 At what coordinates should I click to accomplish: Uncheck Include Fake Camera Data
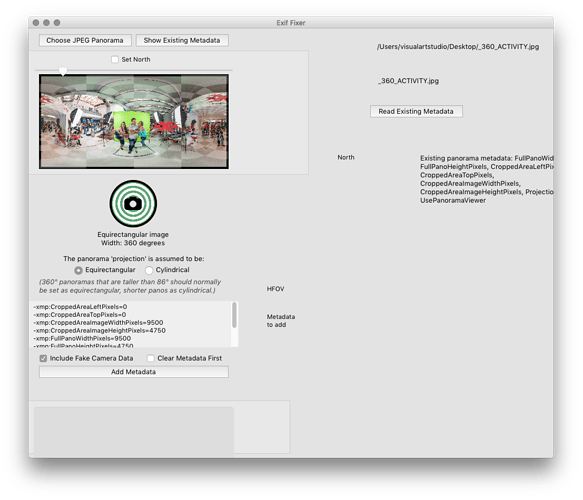coord(44,358)
